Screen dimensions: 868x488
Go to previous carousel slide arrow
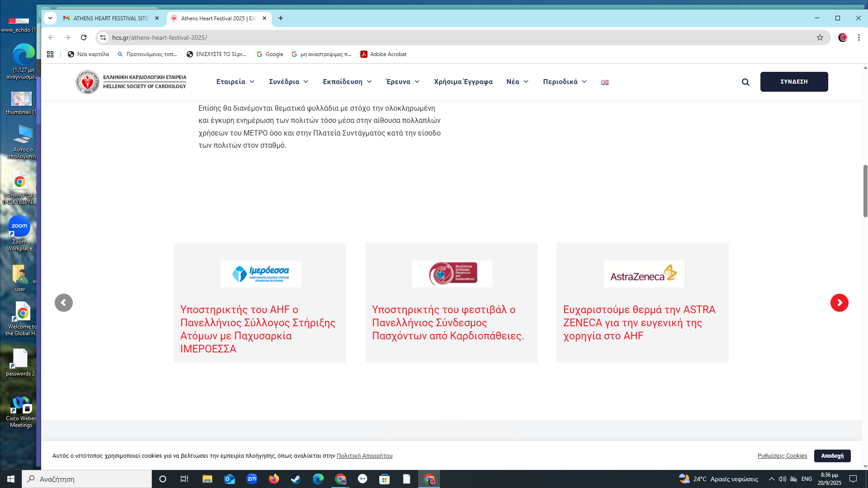coord(64,303)
